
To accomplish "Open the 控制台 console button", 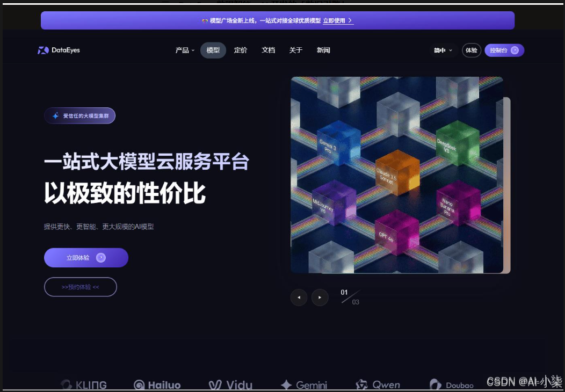I will (x=504, y=50).
